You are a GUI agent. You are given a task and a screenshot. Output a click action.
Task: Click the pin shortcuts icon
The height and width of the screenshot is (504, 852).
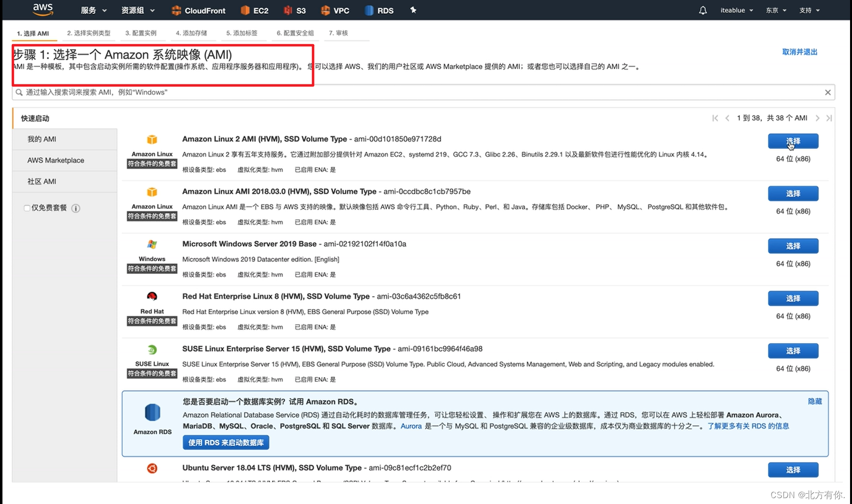[413, 10]
